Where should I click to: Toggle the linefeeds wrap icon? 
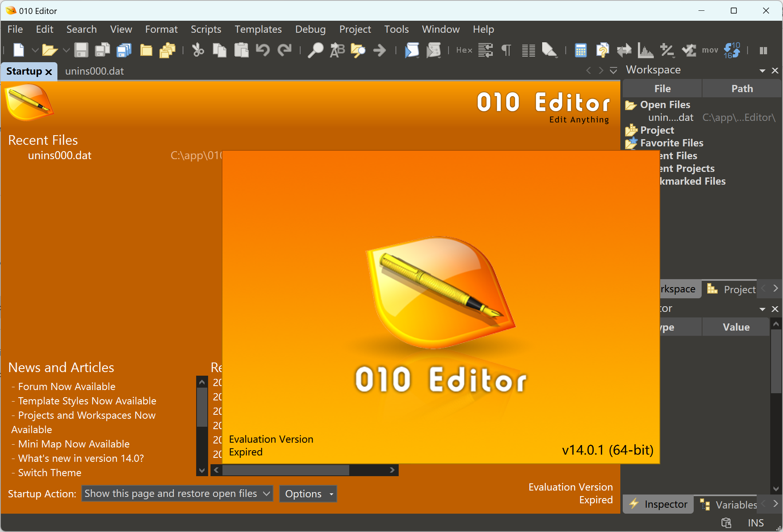click(486, 50)
